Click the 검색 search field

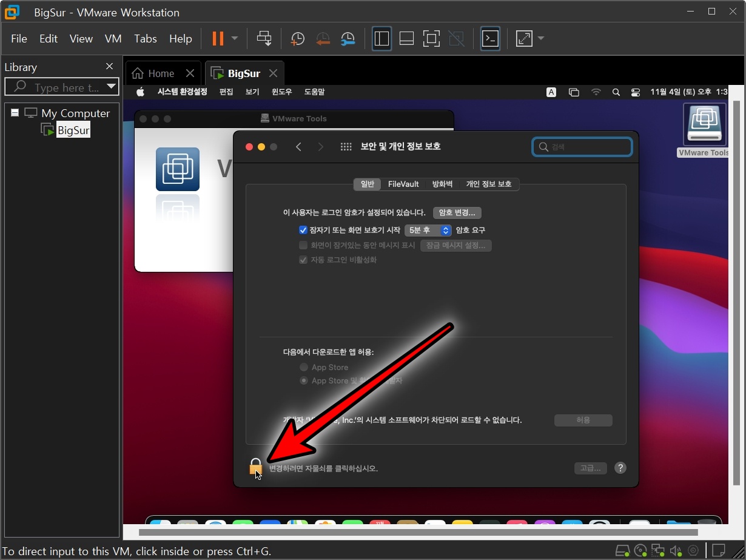pos(582,147)
